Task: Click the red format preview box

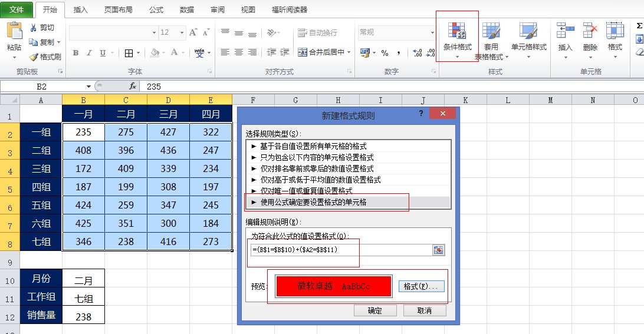Action: click(x=334, y=286)
